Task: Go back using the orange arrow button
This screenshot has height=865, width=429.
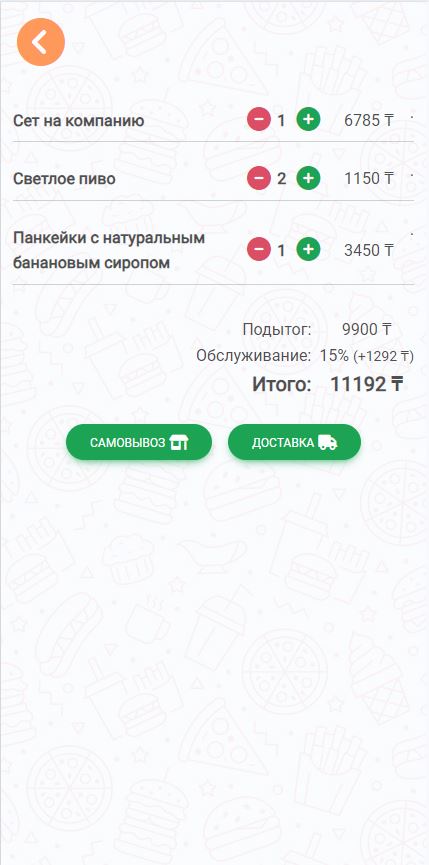Action: point(41,42)
